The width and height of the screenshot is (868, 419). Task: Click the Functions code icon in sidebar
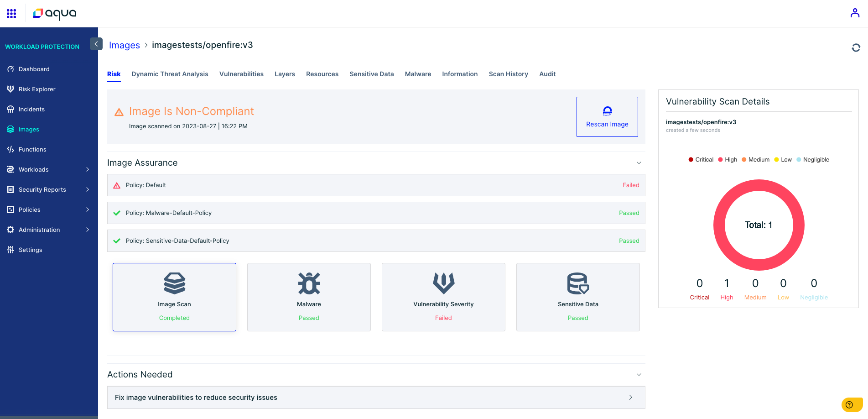(x=10, y=149)
